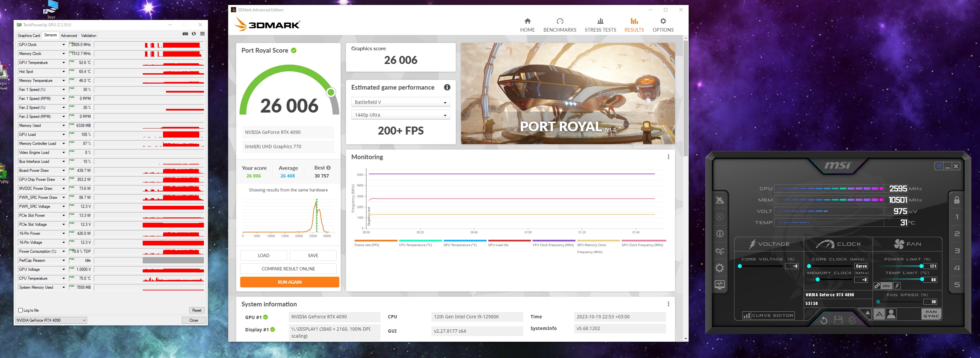The width and height of the screenshot is (980, 358).
Task: Open the Afterburner hardware monitor icon
Action: [720, 284]
